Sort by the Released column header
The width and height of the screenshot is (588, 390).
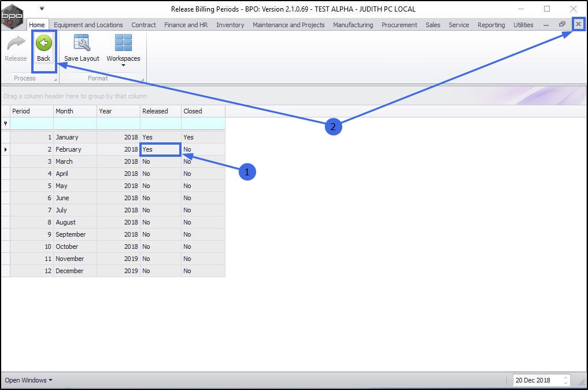pyautogui.click(x=161, y=111)
